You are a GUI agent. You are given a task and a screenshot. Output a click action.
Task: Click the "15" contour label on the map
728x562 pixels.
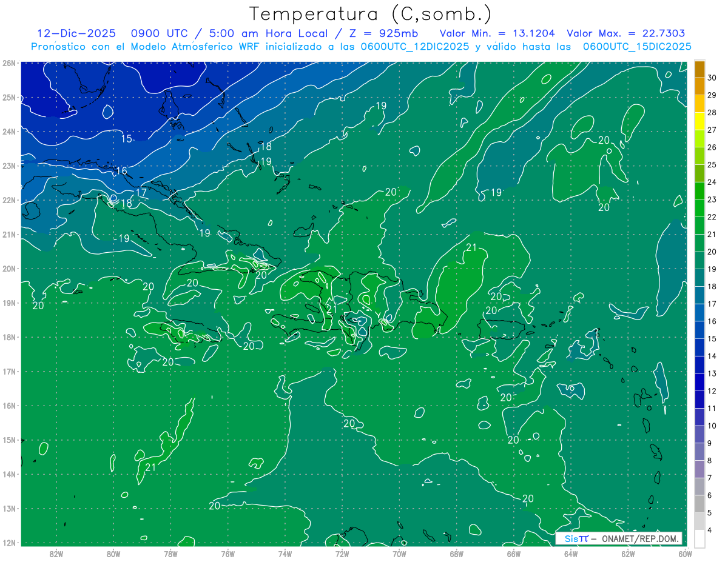(126, 139)
